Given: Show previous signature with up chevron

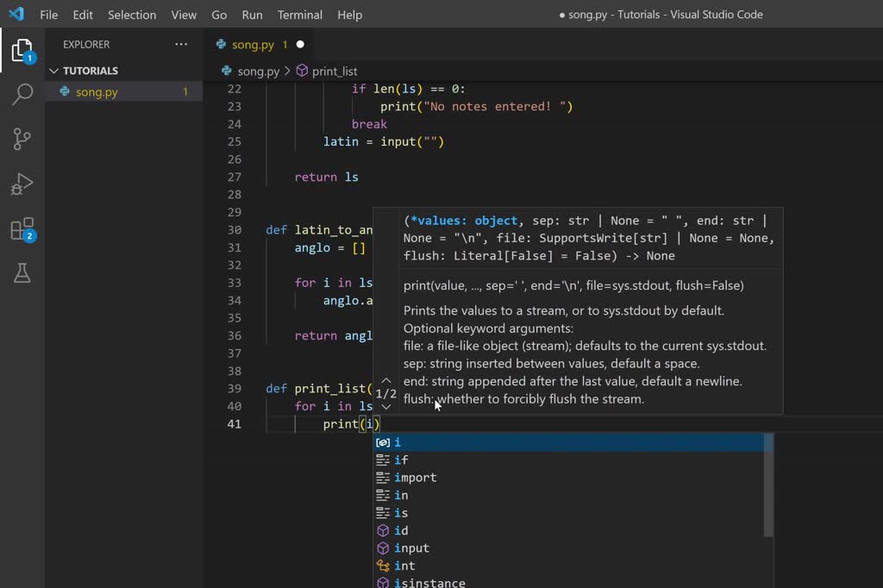Looking at the screenshot, I should pyautogui.click(x=385, y=379).
